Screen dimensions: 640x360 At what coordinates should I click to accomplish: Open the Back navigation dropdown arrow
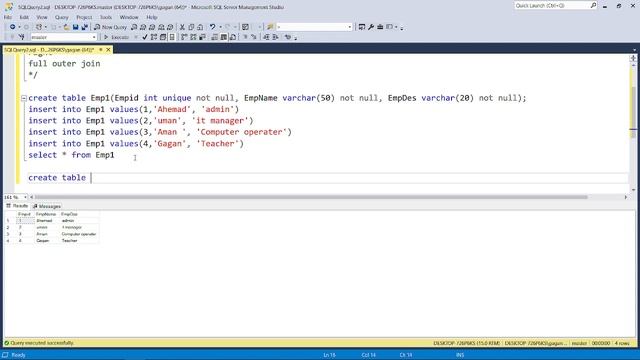(x=19, y=27)
